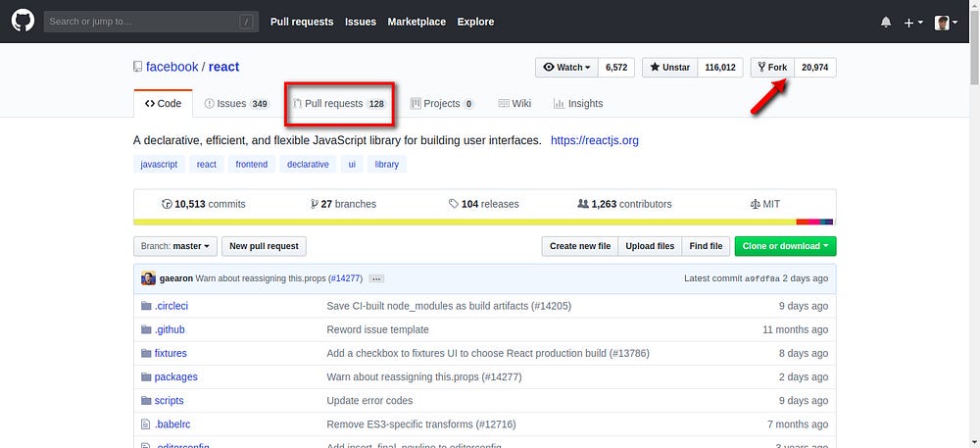Open the facebook owner link

click(x=171, y=67)
